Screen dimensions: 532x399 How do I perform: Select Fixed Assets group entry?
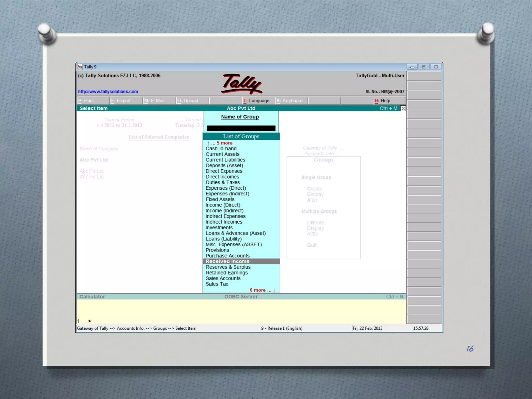coord(220,199)
